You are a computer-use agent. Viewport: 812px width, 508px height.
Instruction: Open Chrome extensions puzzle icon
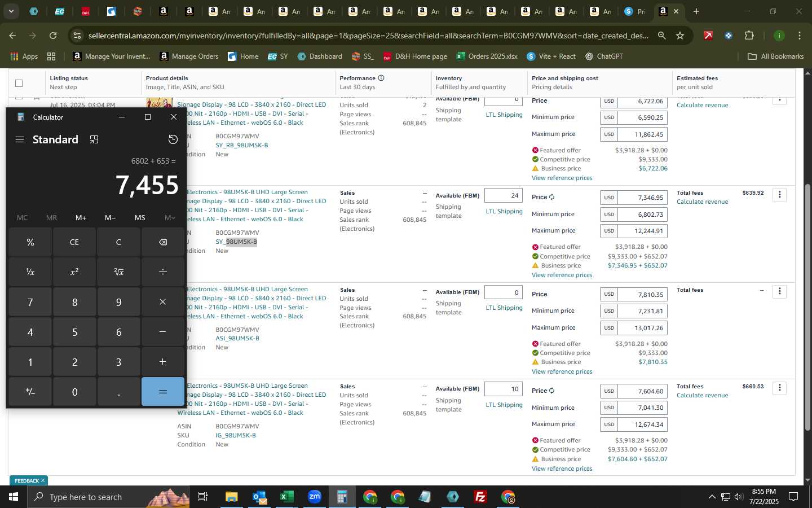[x=749, y=36]
